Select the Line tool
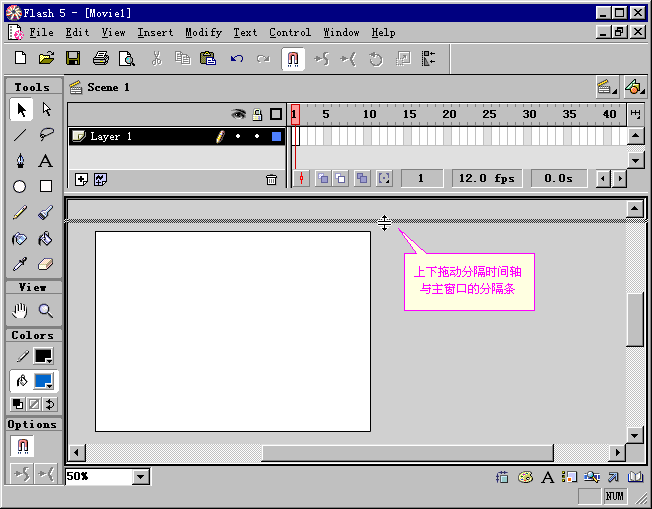This screenshot has width=652, height=509. (21, 135)
